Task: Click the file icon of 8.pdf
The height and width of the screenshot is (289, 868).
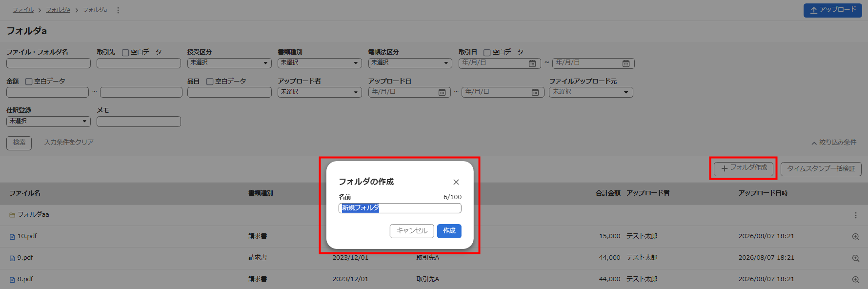Action: tap(12, 280)
